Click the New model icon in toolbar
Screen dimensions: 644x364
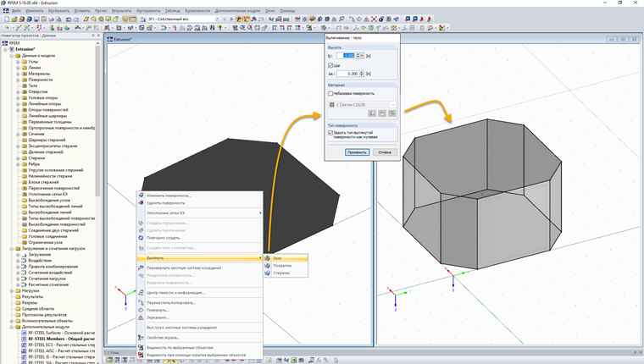7,19
